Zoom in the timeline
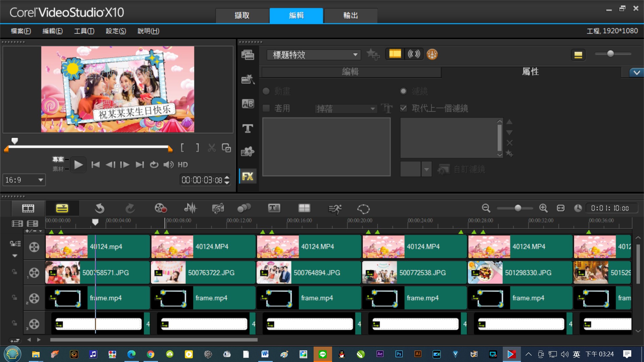The image size is (644, 362). click(x=543, y=208)
